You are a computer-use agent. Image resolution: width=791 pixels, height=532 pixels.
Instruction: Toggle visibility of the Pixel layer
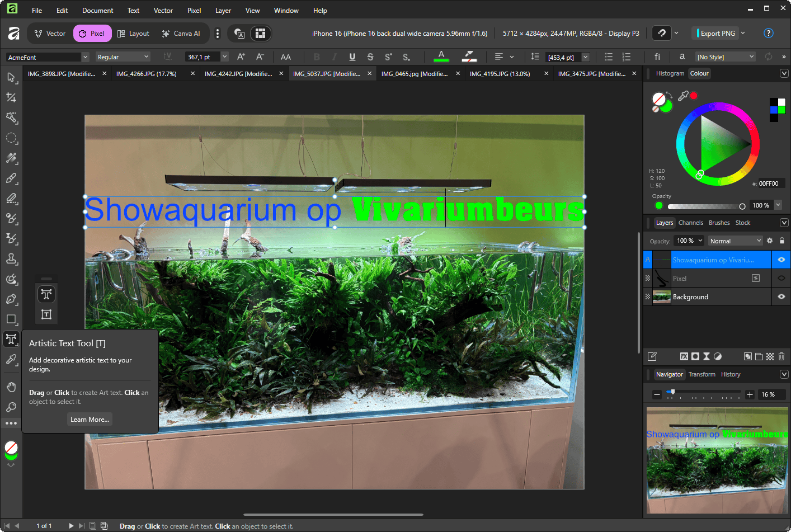pyautogui.click(x=781, y=278)
